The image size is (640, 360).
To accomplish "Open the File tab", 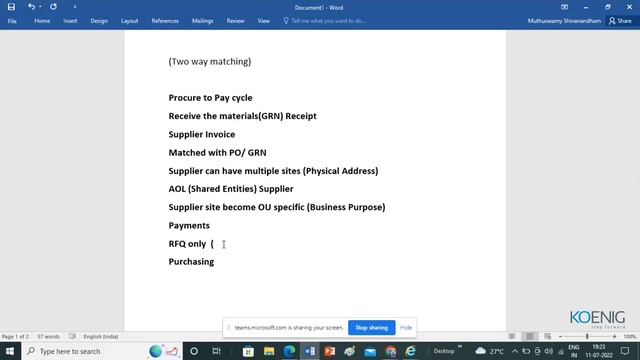I will pos(12,21).
